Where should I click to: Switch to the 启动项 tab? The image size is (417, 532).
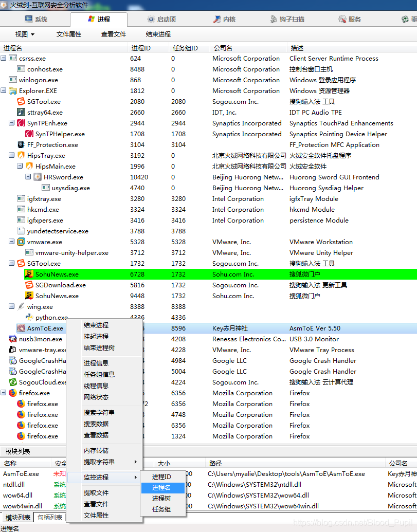point(161,20)
